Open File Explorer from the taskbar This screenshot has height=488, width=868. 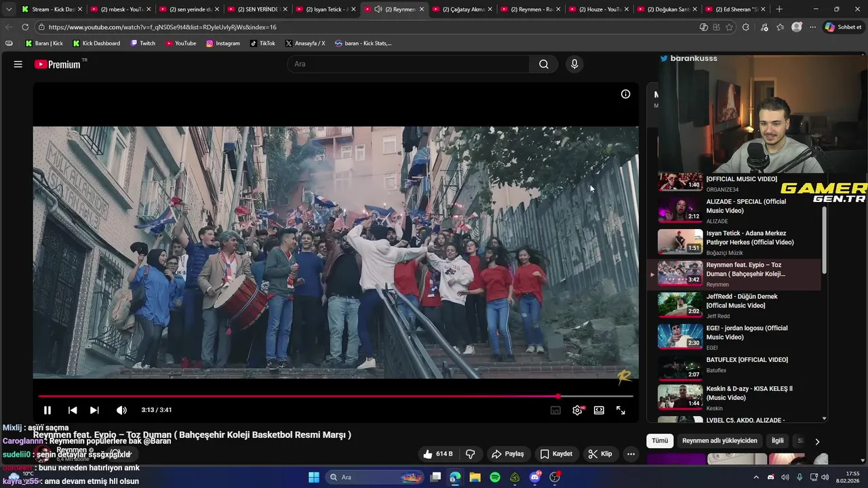point(475,477)
